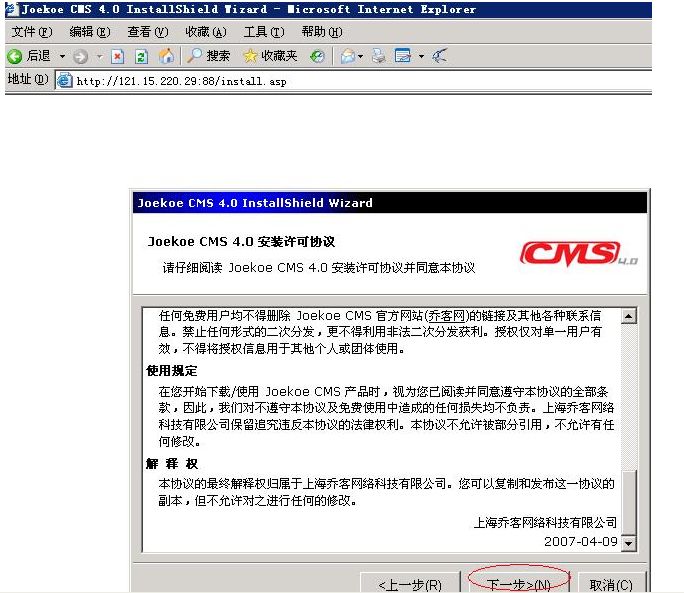This screenshot has width=684, height=593.
Task: Go to the Home page icon
Action: coord(166,56)
